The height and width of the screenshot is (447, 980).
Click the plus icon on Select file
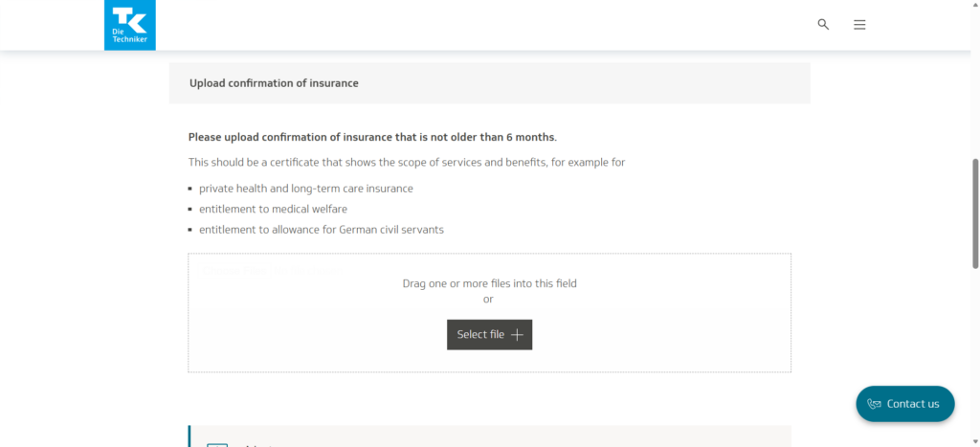tap(517, 335)
